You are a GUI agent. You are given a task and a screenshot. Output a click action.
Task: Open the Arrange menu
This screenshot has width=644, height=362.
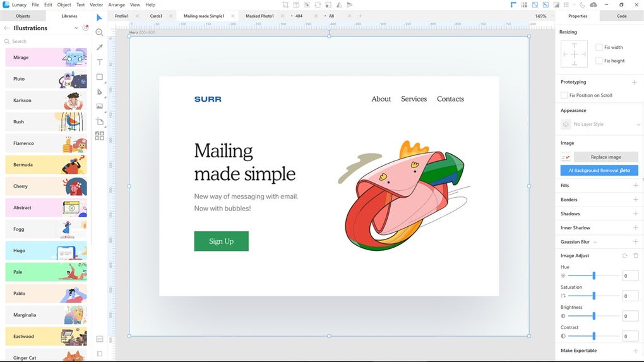[117, 5]
